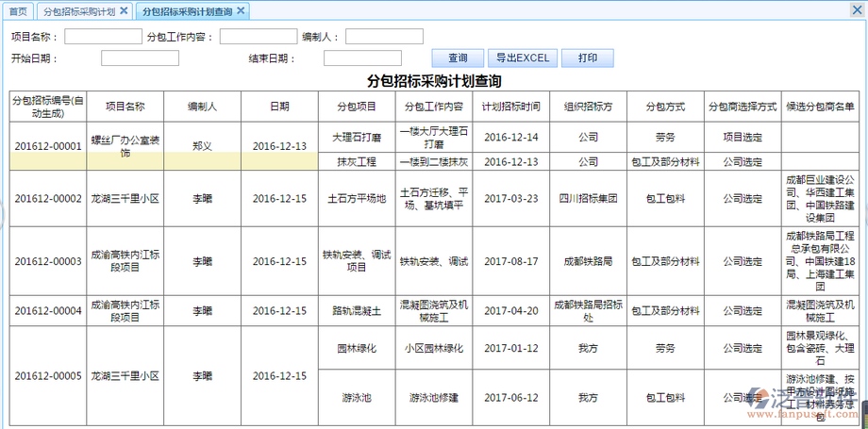Close the 分包招标采购计划 tab
The height and width of the screenshot is (429, 868).
pos(124,11)
